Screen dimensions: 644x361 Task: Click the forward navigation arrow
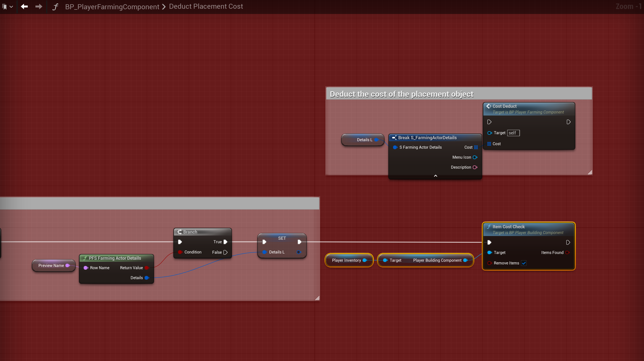pos(38,6)
